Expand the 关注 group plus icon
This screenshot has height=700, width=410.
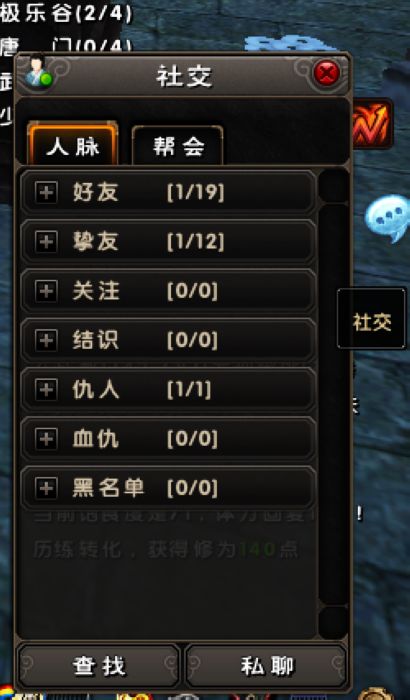click(x=46, y=292)
